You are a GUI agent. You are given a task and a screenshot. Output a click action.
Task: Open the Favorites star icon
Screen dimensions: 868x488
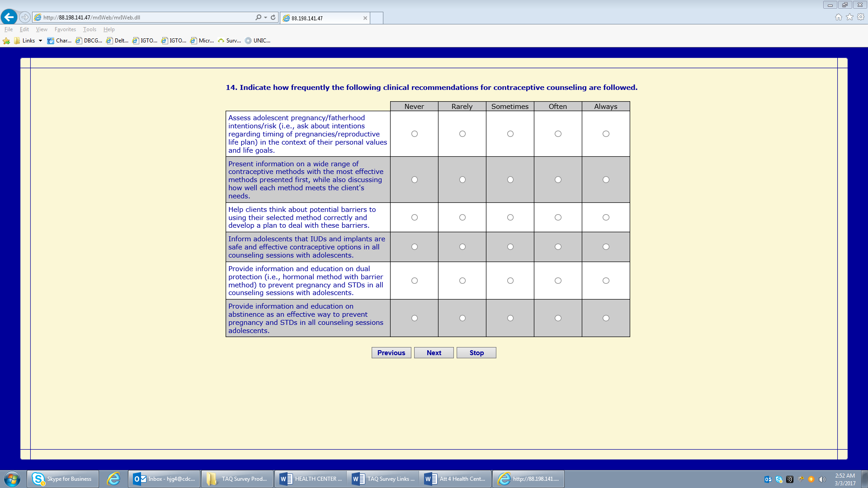849,17
